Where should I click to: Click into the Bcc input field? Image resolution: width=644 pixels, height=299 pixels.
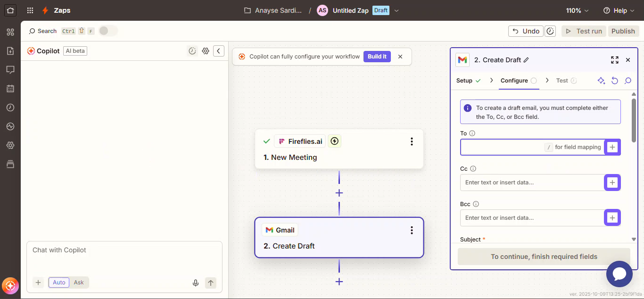(532, 218)
